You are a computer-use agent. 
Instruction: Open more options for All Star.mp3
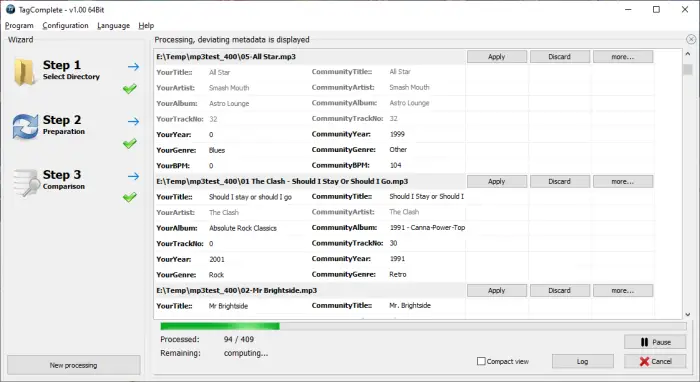(x=623, y=57)
